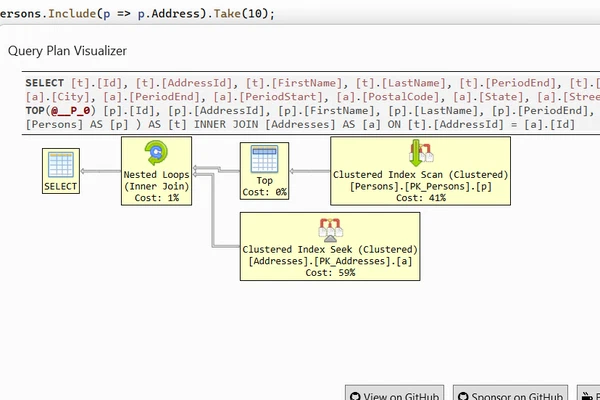The height and width of the screenshot is (400, 600).
Task: Select the [Persons].[PK_Persons].[p] label
Action: pos(421,186)
